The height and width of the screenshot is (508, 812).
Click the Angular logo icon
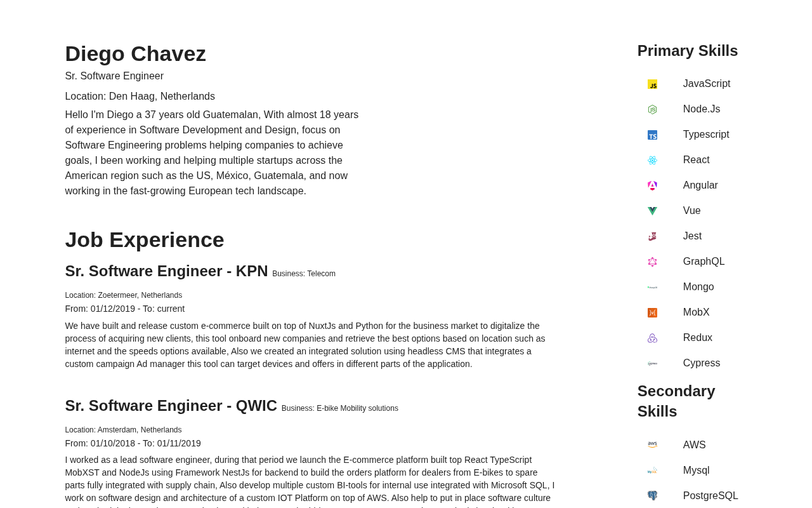(x=652, y=185)
